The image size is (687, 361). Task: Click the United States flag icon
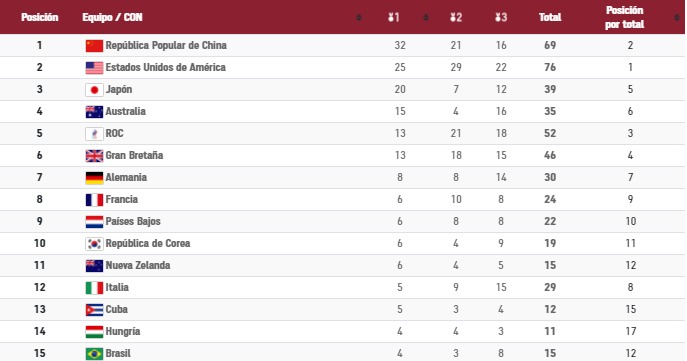tap(94, 67)
